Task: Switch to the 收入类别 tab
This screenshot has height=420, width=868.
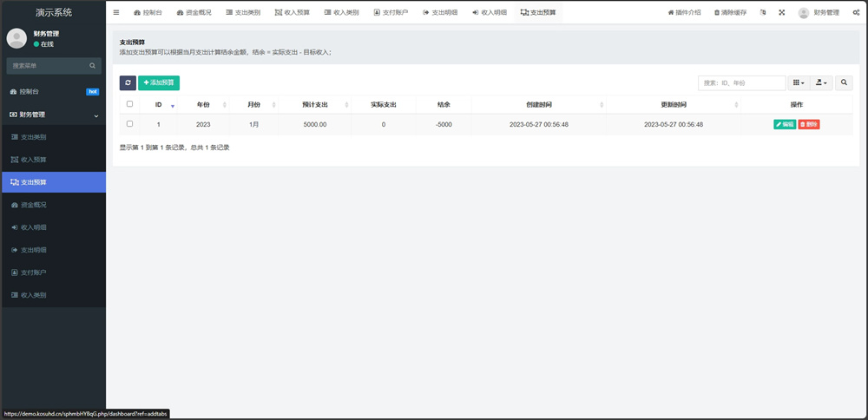Action: (x=341, y=12)
